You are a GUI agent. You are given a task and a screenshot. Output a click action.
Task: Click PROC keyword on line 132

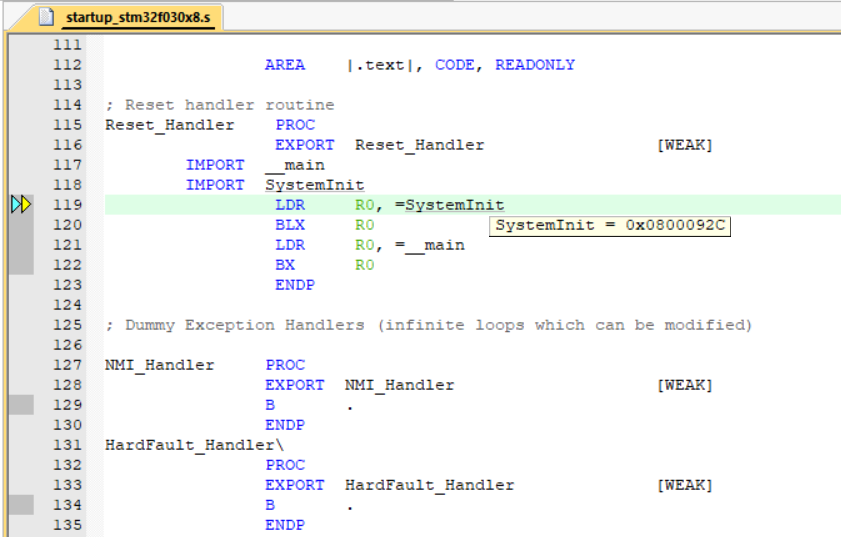pos(285,465)
